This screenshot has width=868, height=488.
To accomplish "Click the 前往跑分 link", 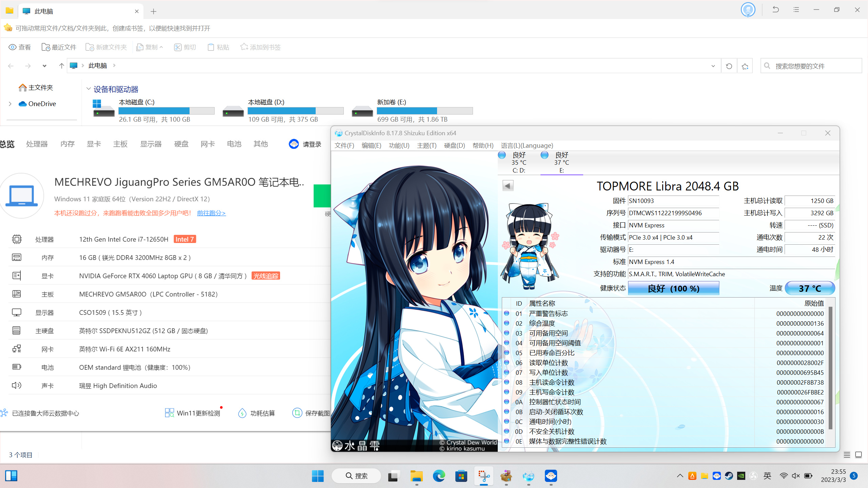I will (x=211, y=213).
